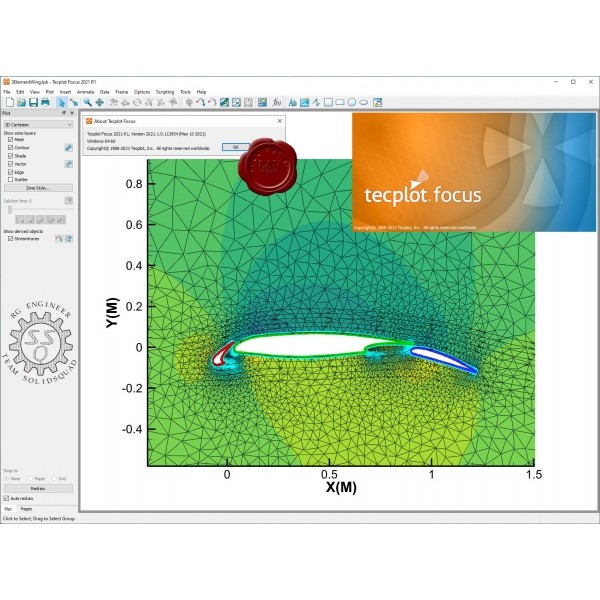Screen dimensions: 600x600
Task: Click the fx data alter icon
Action: click(x=277, y=102)
